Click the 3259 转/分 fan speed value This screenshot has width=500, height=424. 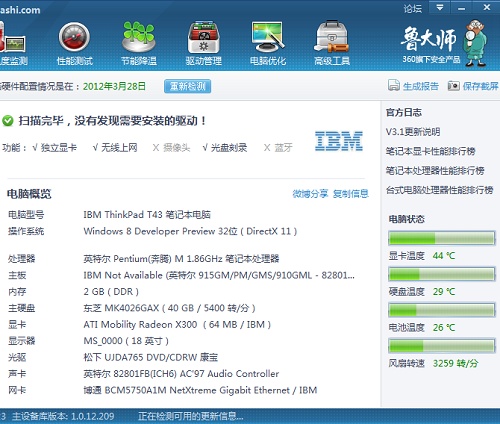click(x=455, y=363)
